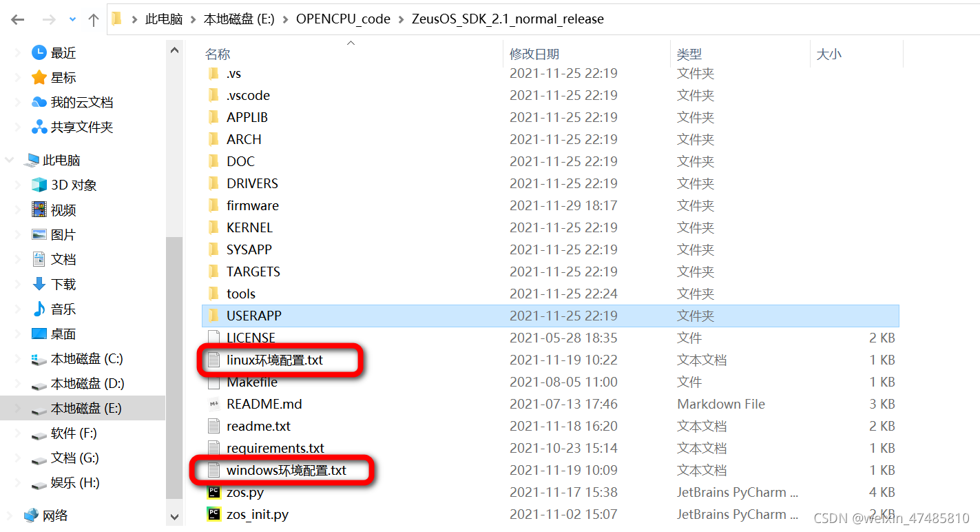Select the DOC folder icon
980x532 pixels.
tap(213, 161)
